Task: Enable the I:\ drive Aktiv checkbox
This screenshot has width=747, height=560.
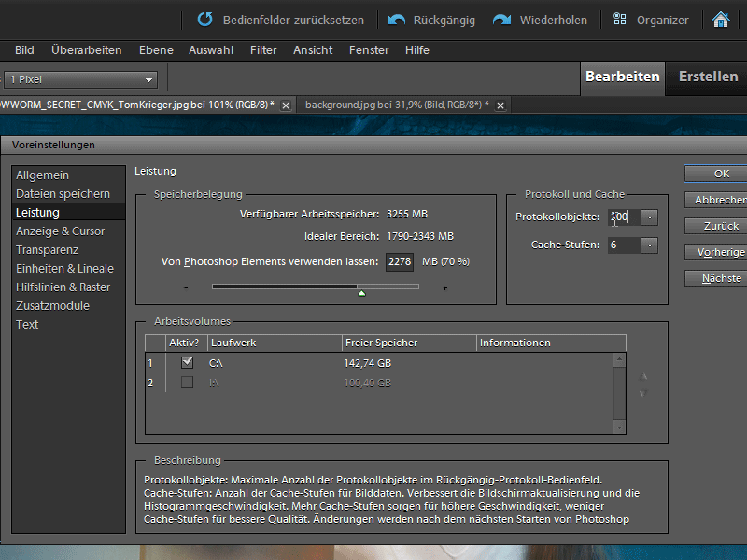Action: pyautogui.click(x=188, y=383)
